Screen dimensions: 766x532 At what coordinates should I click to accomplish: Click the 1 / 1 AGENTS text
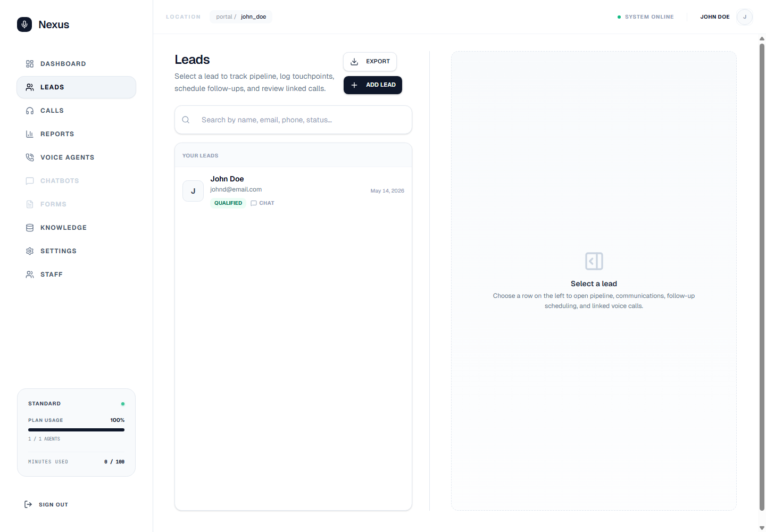(x=44, y=439)
